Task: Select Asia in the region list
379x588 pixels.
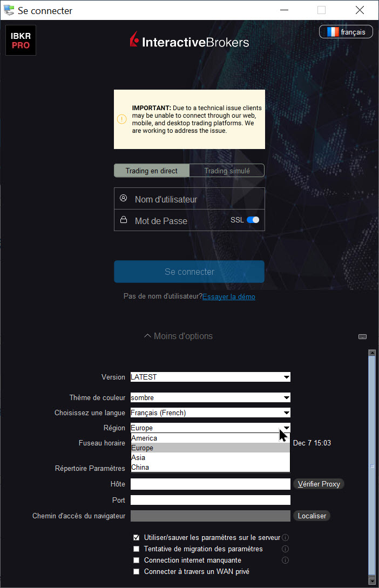Action: (x=211, y=457)
